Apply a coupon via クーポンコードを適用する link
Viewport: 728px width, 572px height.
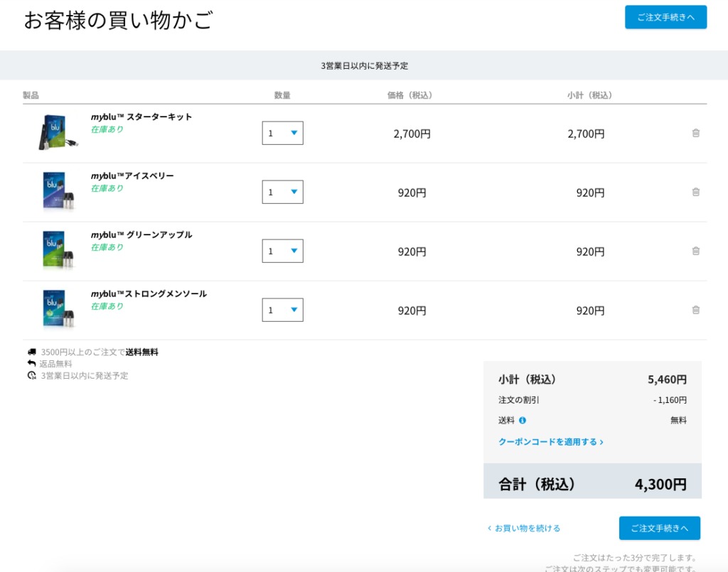551,442
